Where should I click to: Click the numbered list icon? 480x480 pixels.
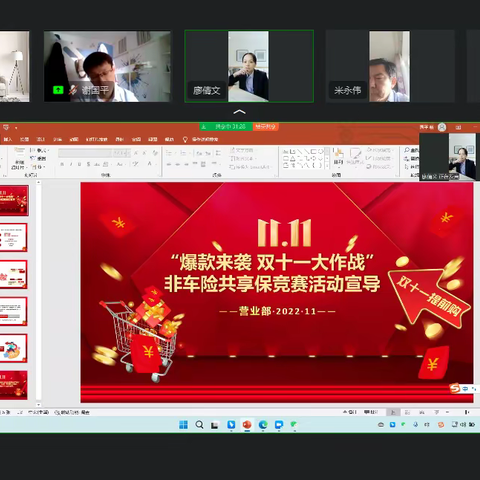(x=183, y=153)
